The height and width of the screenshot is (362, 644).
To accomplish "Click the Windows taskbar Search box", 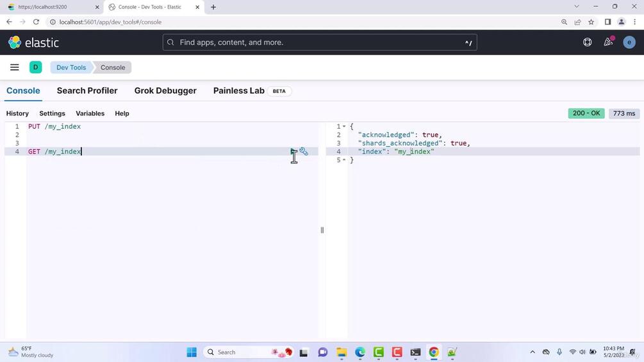I will pyautogui.click(x=247, y=352).
